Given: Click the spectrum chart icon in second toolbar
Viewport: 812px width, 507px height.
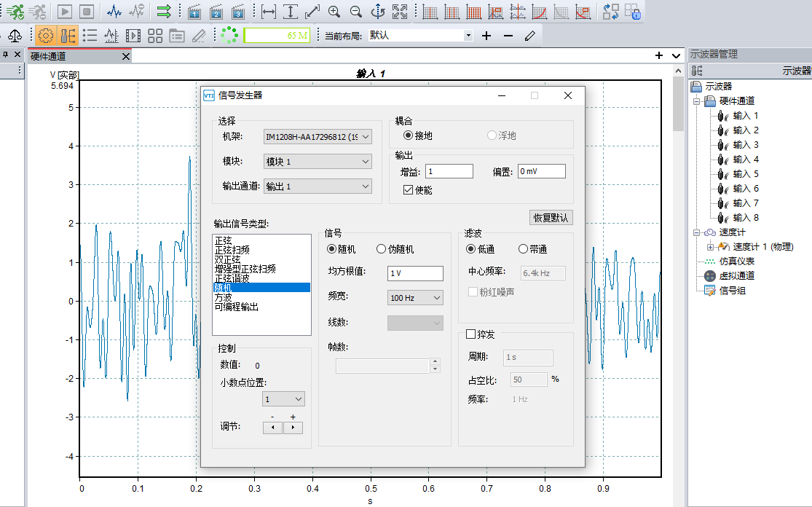Looking at the screenshot, I should click(x=111, y=36).
